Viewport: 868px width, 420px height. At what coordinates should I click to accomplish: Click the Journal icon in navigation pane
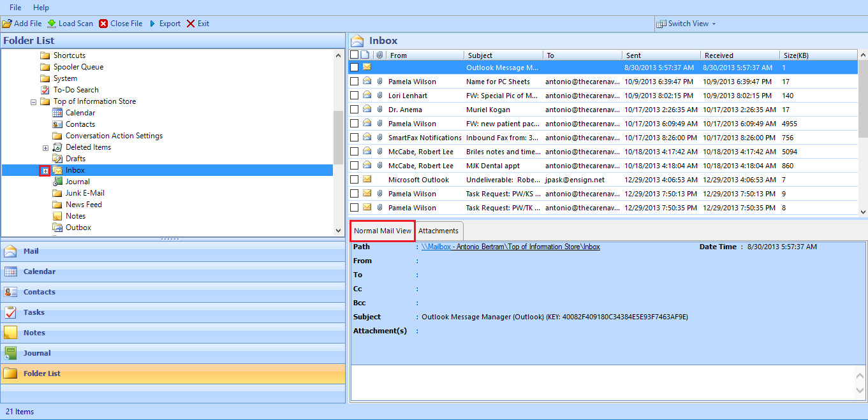[x=10, y=353]
